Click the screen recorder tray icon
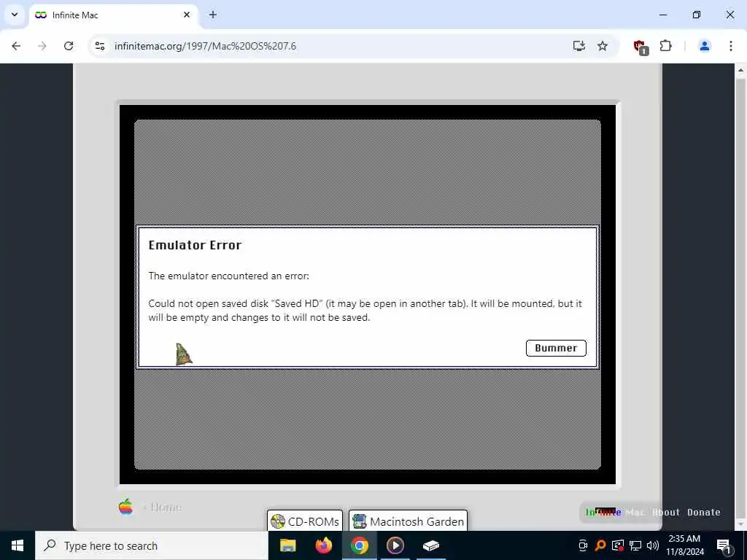Viewport: 747px width, 560px height. pyautogui.click(x=617, y=545)
